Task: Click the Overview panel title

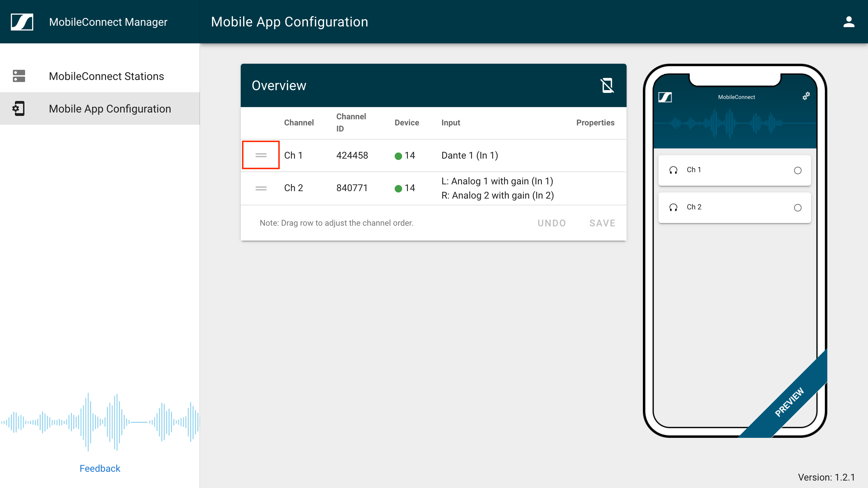Action: click(279, 85)
